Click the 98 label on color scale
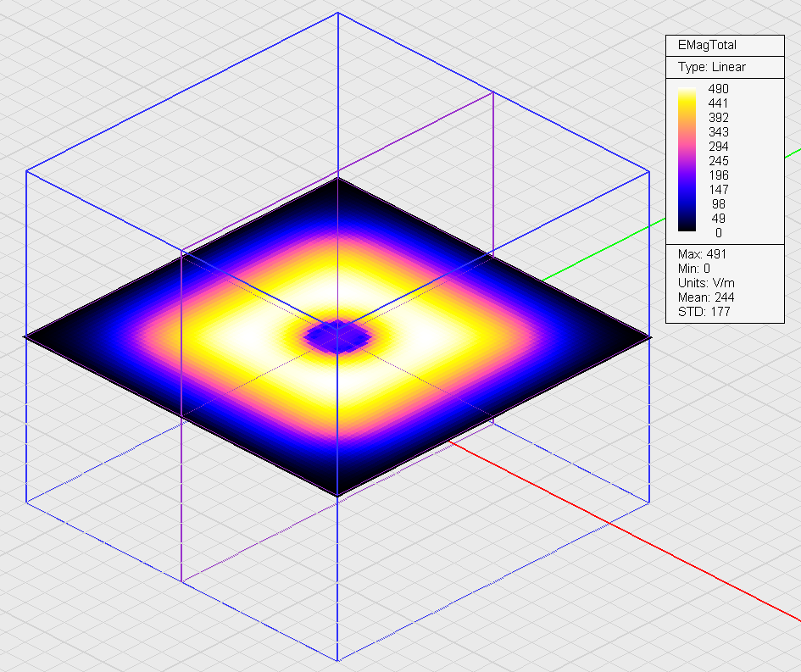801x672 pixels. coord(718,204)
